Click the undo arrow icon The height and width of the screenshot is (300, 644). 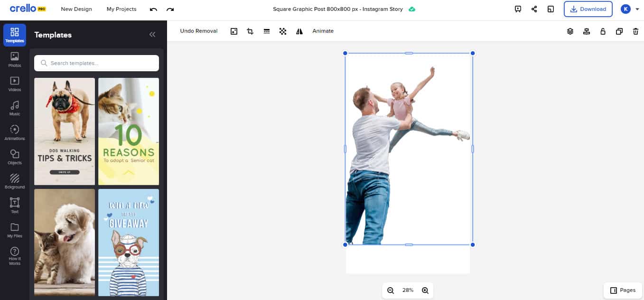tap(153, 9)
